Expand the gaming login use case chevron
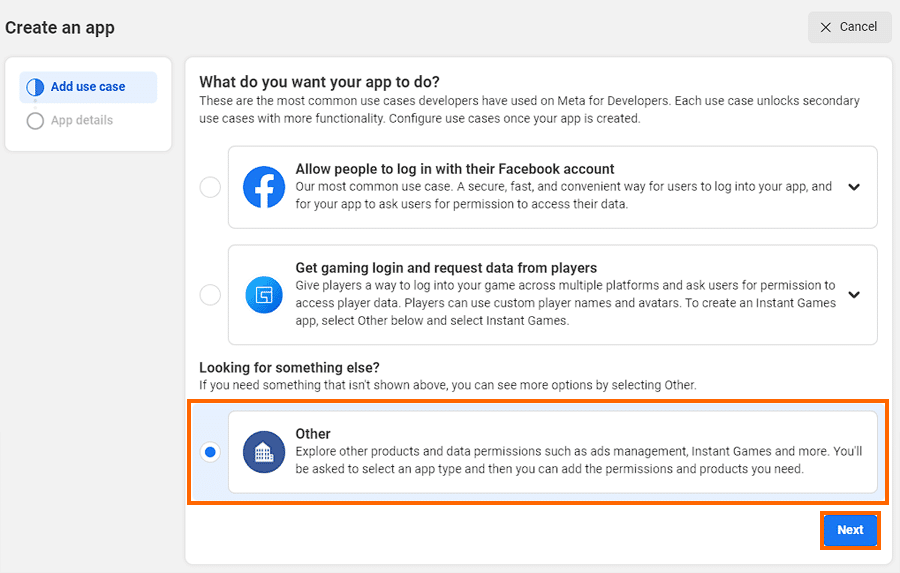Viewport: 900px width, 573px height. [854, 295]
